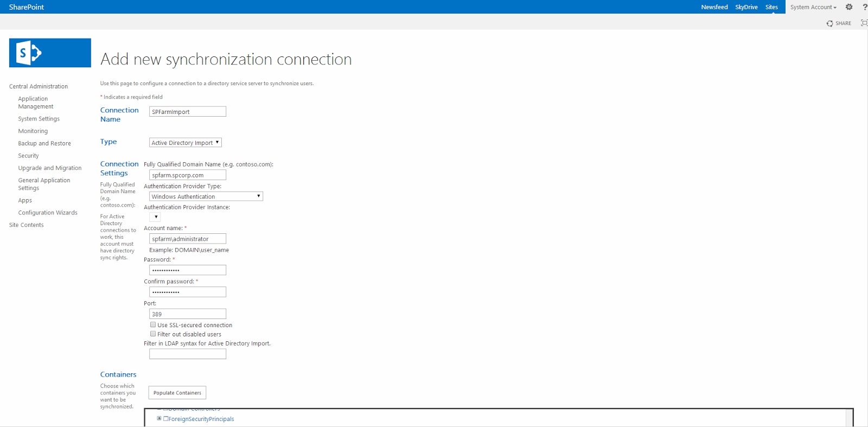Open Application Management
The image size is (868, 427).
pyautogui.click(x=36, y=103)
